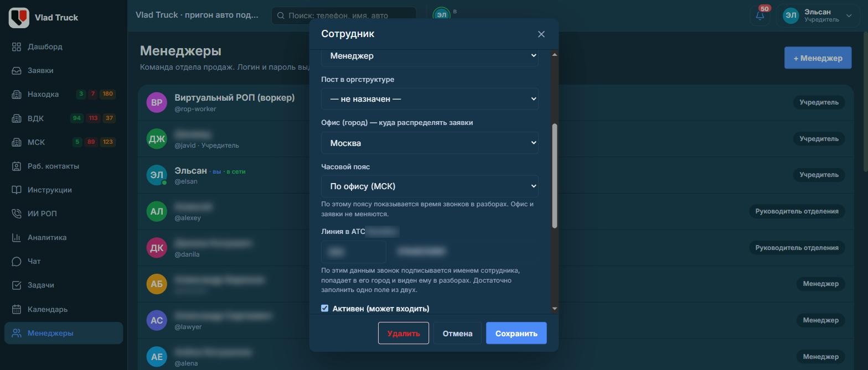Click the АБ avatar in managers list
Screen dimensions: 868x370
(157, 284)
